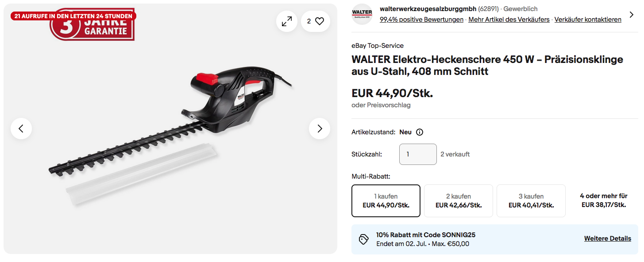Image resolution: width=644 pixels, height=262 pixels.
Task: Select the 2 kaufen discount option
Action: point(459,201)
